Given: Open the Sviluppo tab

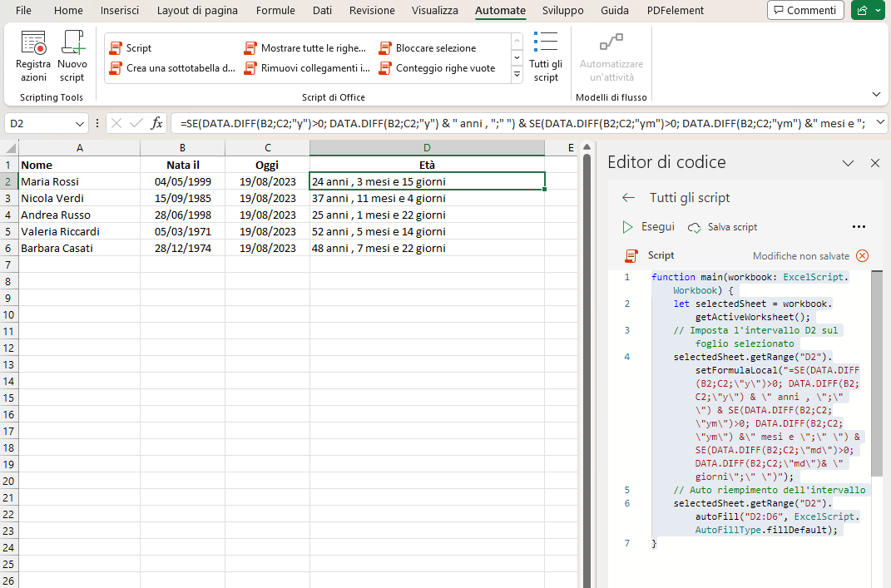Looking at the screenshot, I should [x=562, y=10].
